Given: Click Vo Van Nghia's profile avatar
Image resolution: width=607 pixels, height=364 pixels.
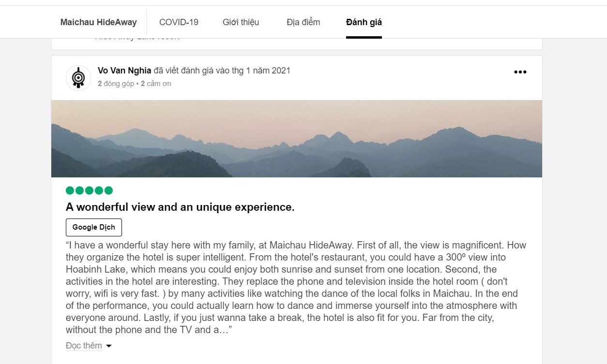Looking at the screenshot, I should tap(78, 78).
